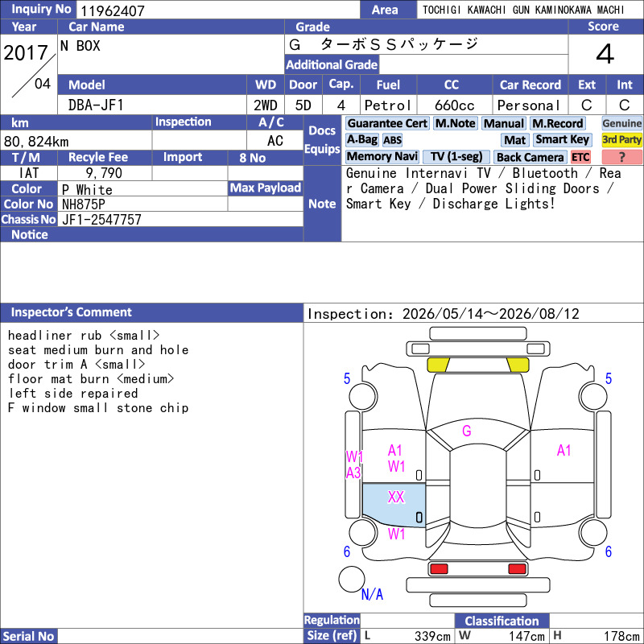Image resolution: width=644 pixels, height=644 pixels.
Task: Click the left yellow headlight on diagram
Action: pyautogui.click(x=438, y=365)
